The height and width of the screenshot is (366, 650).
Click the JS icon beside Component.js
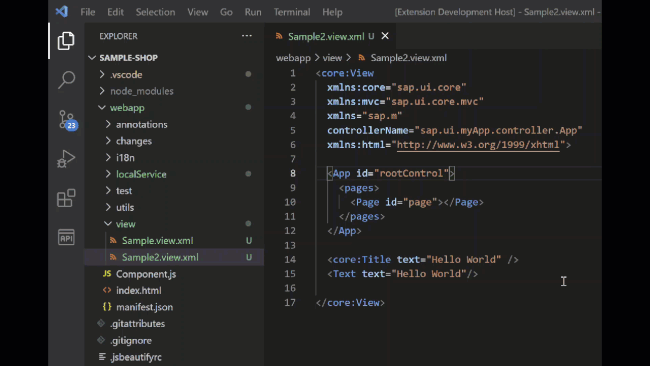pos(107,274)
